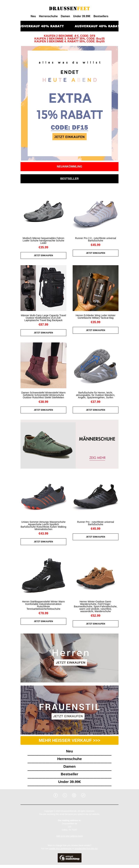Open the Instagram social icon in footer

tap(74, 795)
